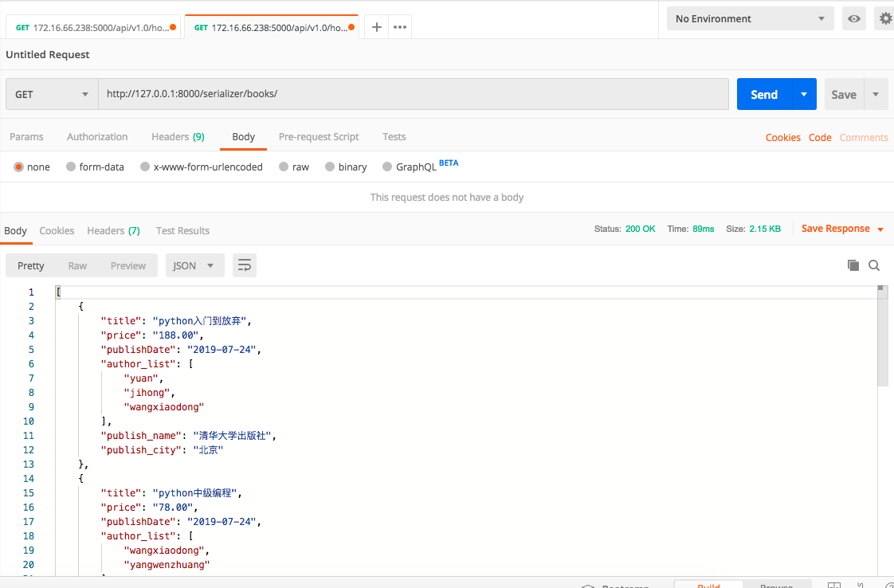Expand the Save Response dropdown
Screen dimensions: 894x588
[880, 229]
